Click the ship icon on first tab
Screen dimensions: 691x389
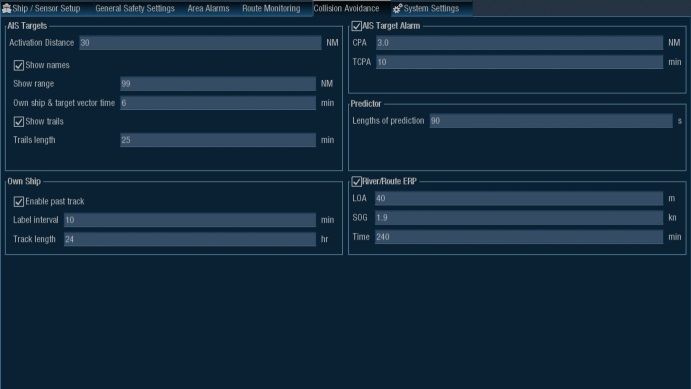tap(6, 8)
